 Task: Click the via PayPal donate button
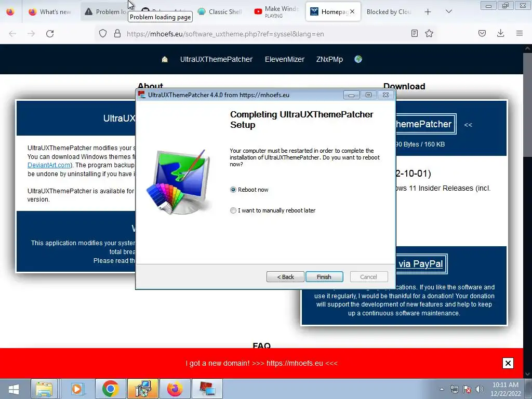[421, 264]
